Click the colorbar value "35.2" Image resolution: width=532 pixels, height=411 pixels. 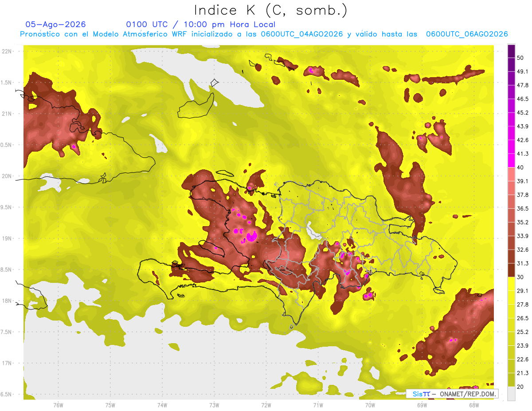523,222
